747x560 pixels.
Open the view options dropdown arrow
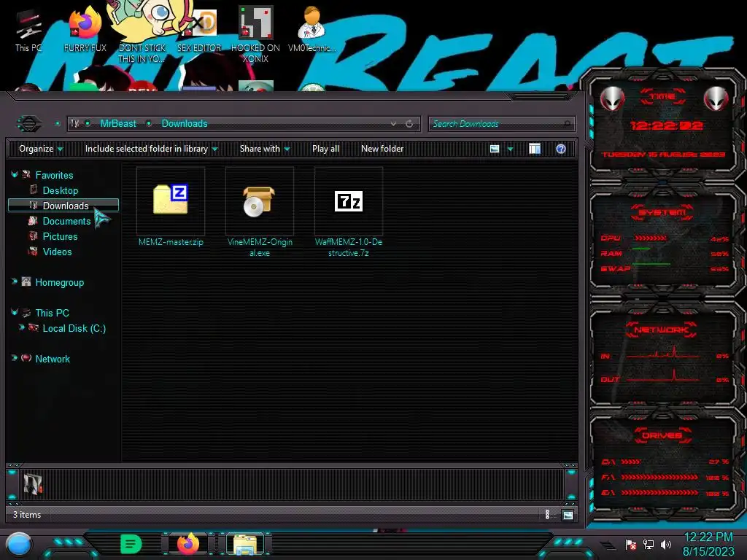pyautogui.click(x=510, y=149)
